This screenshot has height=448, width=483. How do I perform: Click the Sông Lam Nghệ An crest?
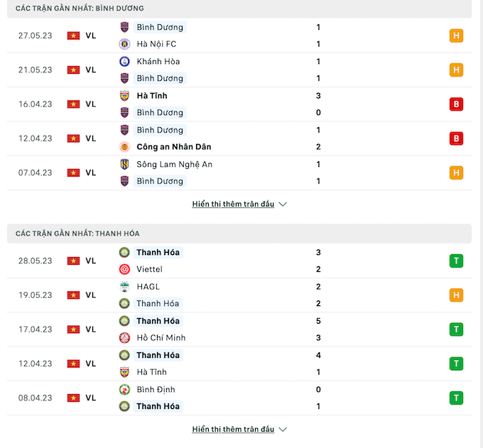[x=125, y=164]
